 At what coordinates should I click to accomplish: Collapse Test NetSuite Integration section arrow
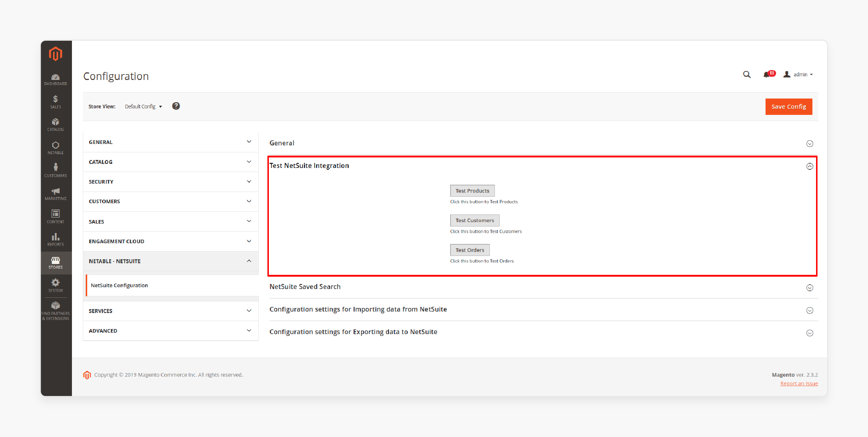[810, 166]
